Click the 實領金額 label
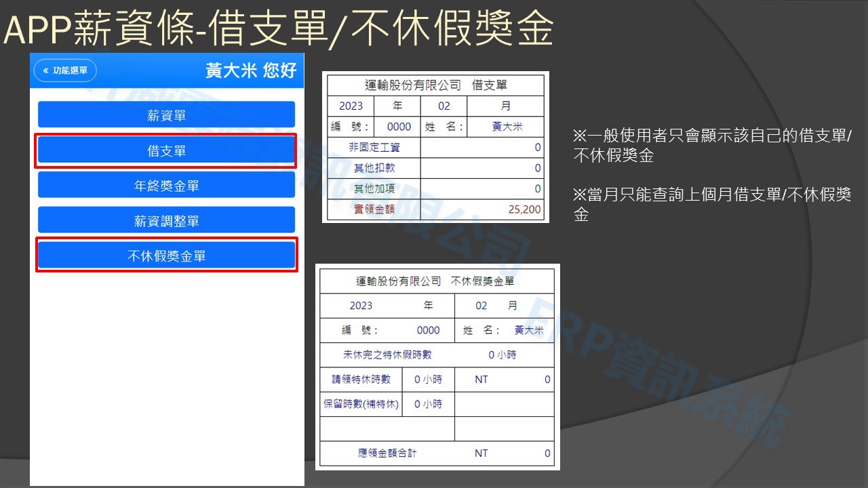868x488 pixels. [374, 209]
